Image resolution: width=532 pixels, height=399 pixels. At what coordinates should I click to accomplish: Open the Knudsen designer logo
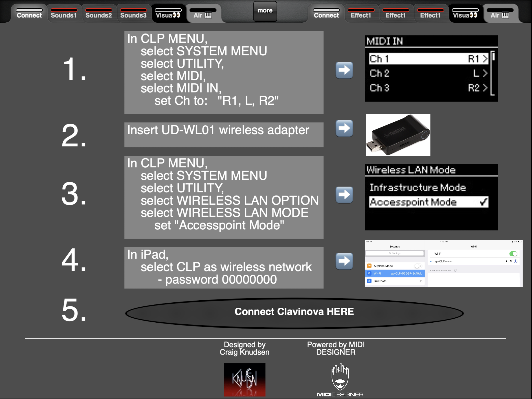(245, 380)
